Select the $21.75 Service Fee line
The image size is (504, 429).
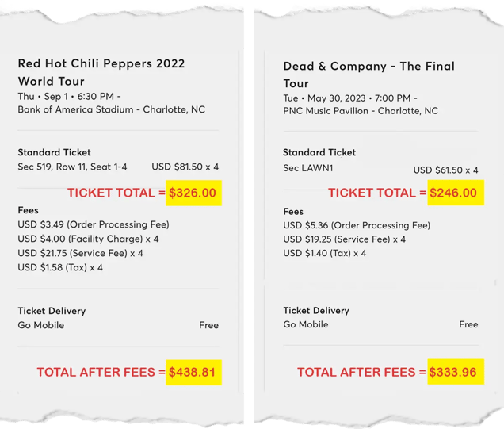pyautogui.click(x=80, y=253)
